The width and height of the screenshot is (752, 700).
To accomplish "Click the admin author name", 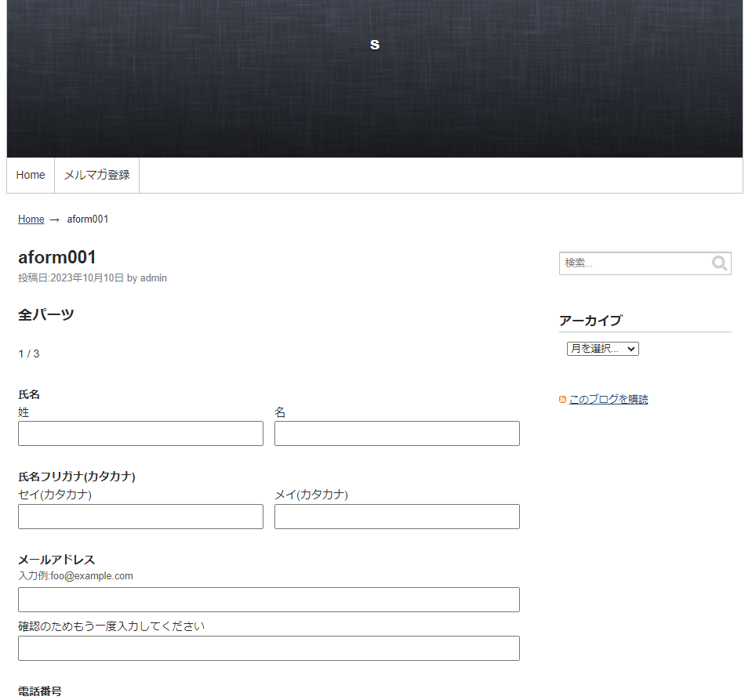I will tap(154, 278).
